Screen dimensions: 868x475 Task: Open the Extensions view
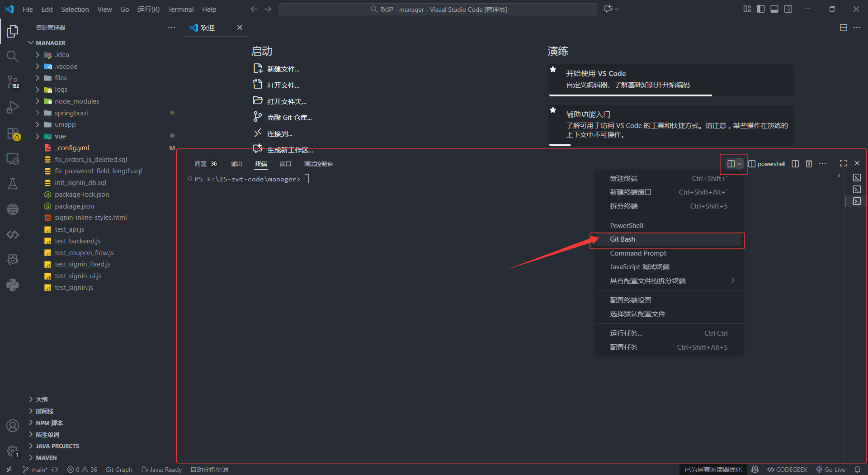(13, 133)
